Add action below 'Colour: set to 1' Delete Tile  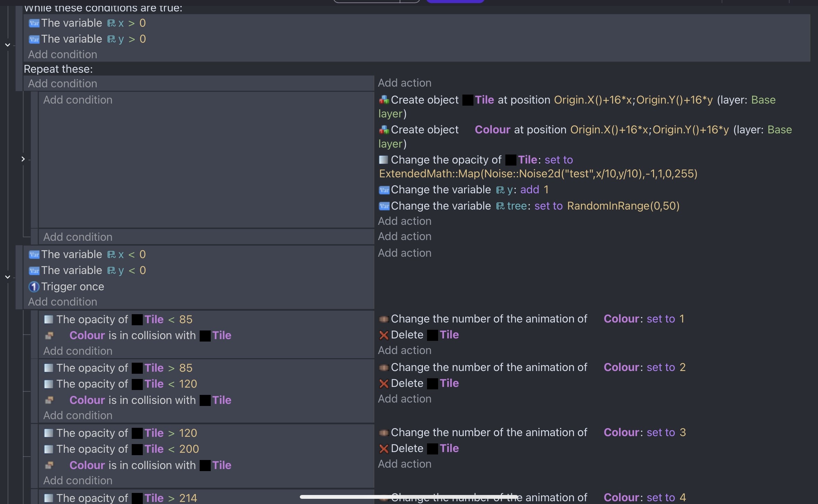coord(405,350)
